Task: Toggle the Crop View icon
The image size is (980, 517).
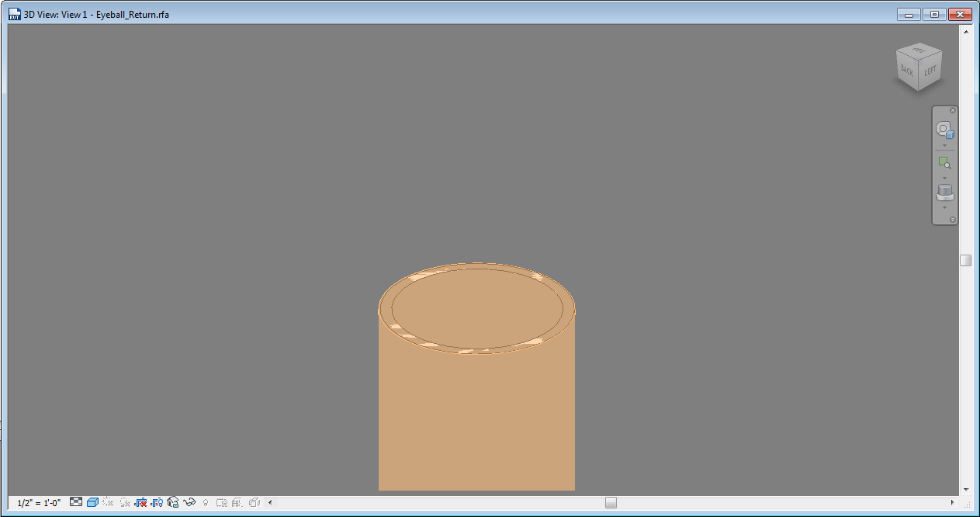Action: point(141,503)
